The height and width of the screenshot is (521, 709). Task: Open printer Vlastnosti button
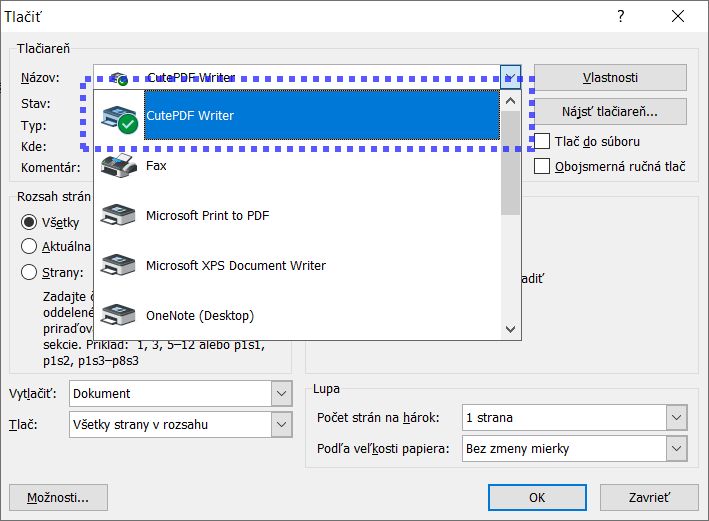[x=610, y=77]
